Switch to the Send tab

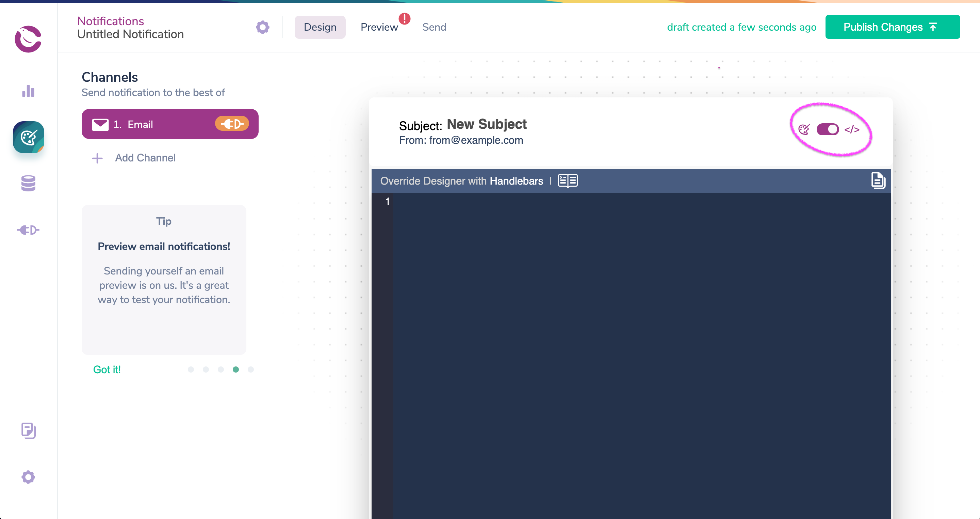tap(434, 27)
